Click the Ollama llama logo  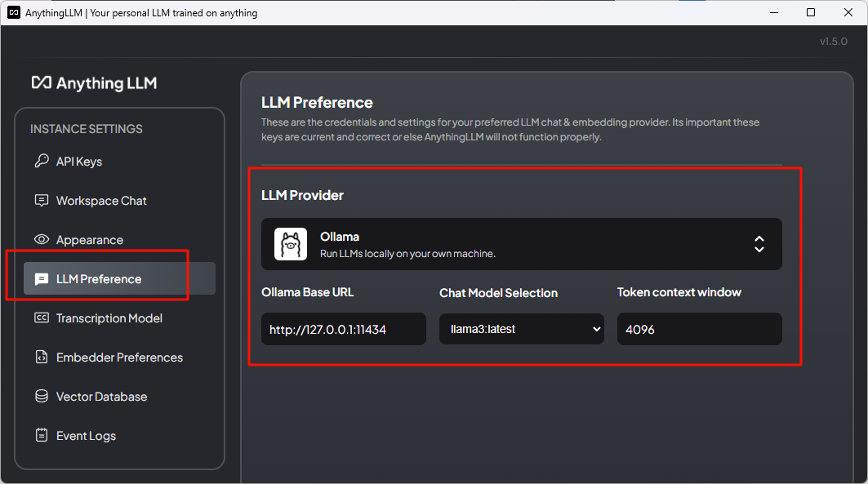point(291,244)
